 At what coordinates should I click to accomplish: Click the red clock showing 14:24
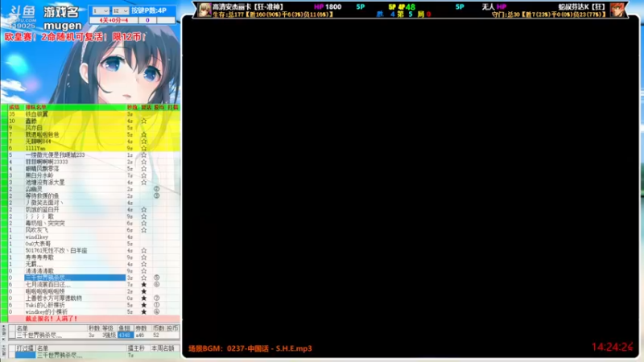(612, 347)
